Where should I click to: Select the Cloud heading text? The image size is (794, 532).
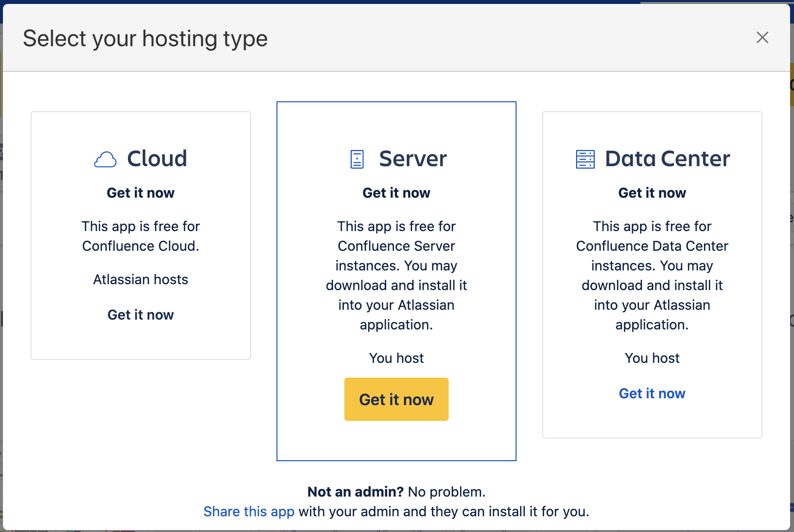point(157,159)
